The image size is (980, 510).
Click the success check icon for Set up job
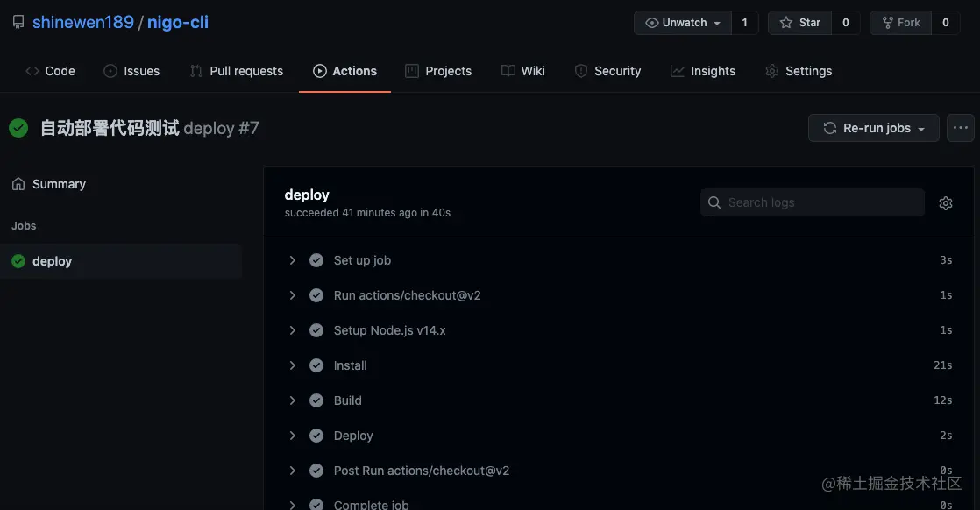tap(316, 260)
